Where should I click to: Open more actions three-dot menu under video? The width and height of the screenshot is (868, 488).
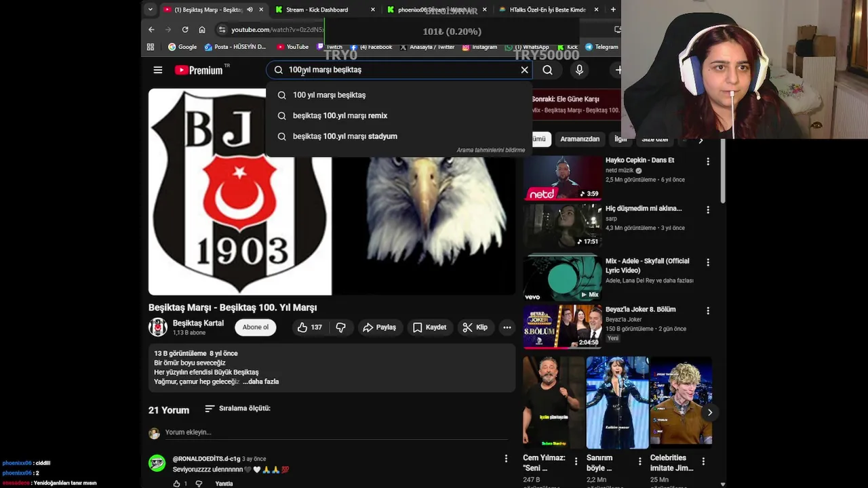click(507, 327)
